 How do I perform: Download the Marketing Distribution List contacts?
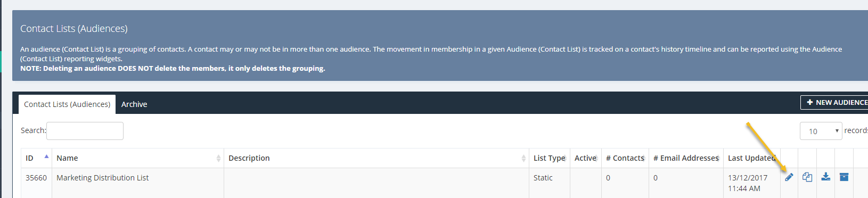click(825, 177)
